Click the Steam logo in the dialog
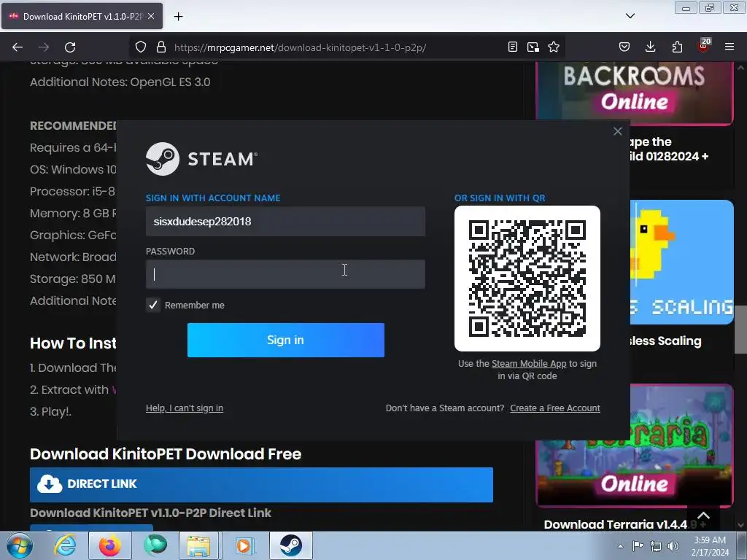The image size is (747, 560). pyautogui.click(x=201, y=159)
